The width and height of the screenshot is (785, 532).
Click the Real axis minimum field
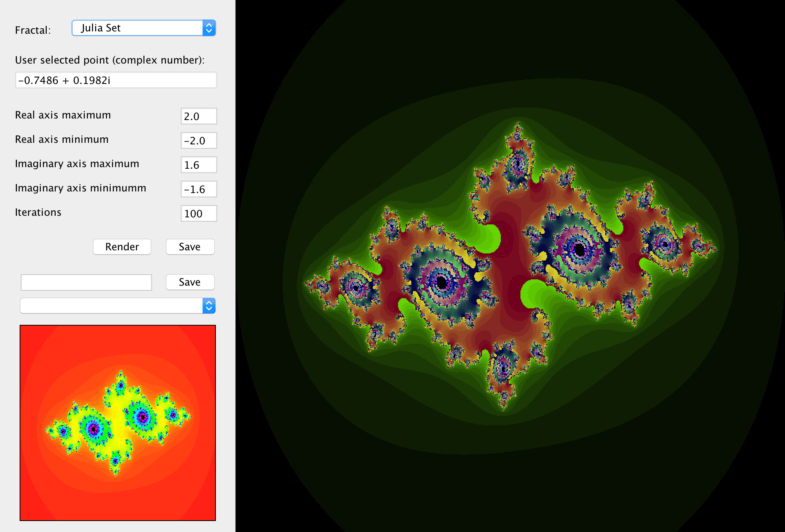[199, 140]
